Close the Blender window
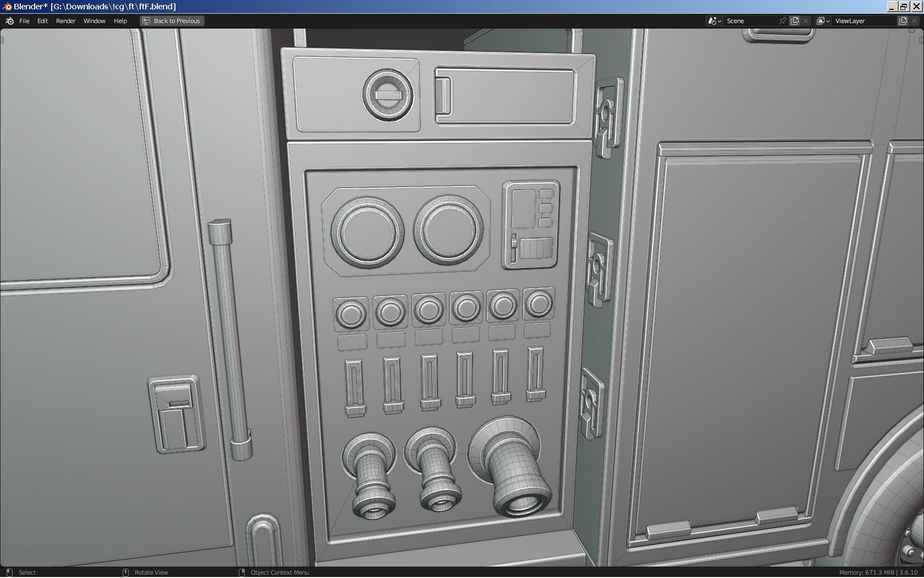The image size is (924, 578). (x=916, y=7)
